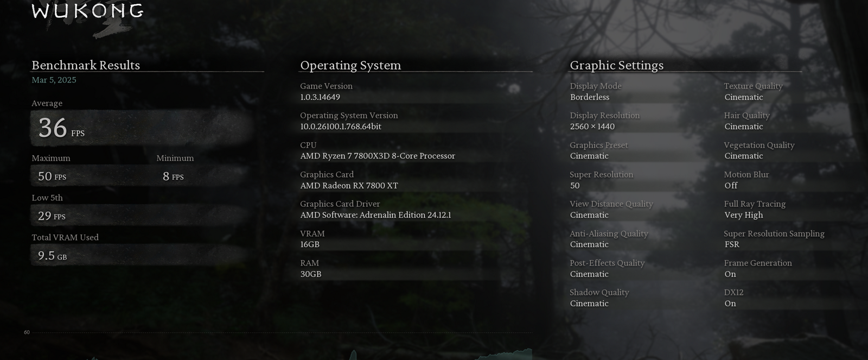868x360 pixels.
Task: Click the Display Resolution label
Action: (x=605, y=115)
